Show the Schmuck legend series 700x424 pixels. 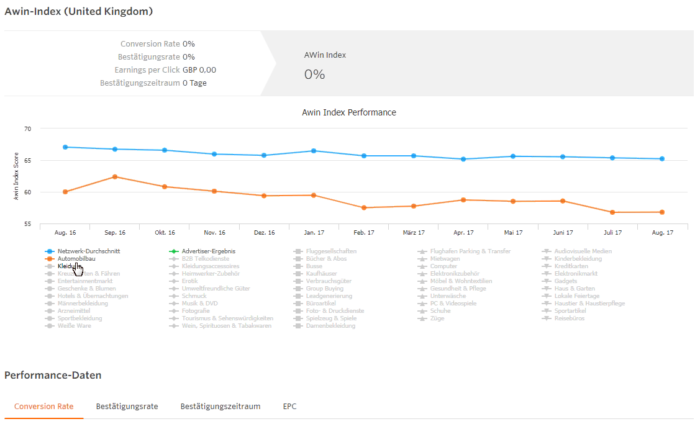[188, 296]
